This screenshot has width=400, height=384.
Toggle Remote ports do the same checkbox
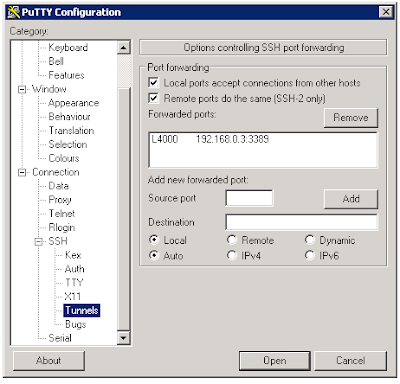153,98
